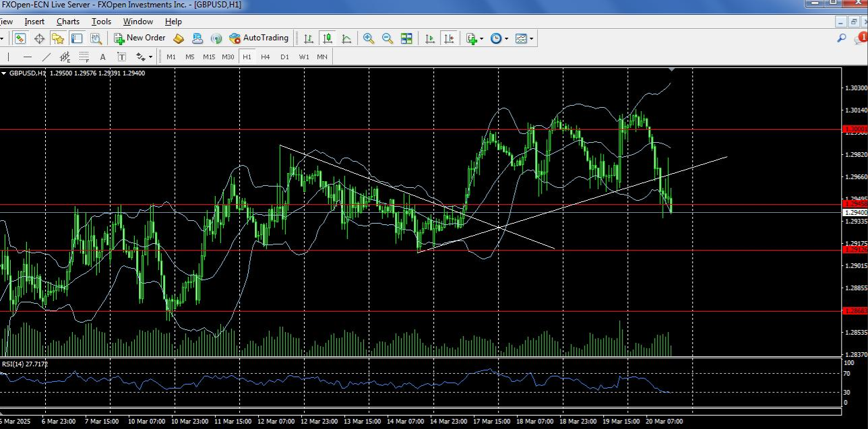
Task: Switch to M1 timeframe
Action: (171, 57)
